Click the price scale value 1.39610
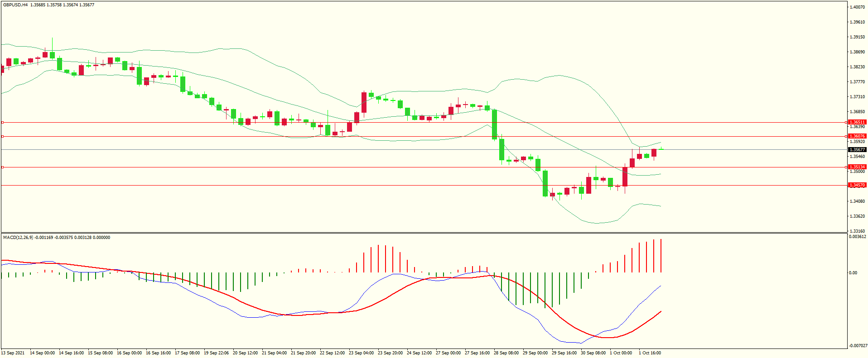868x358 pixels. 858,22
